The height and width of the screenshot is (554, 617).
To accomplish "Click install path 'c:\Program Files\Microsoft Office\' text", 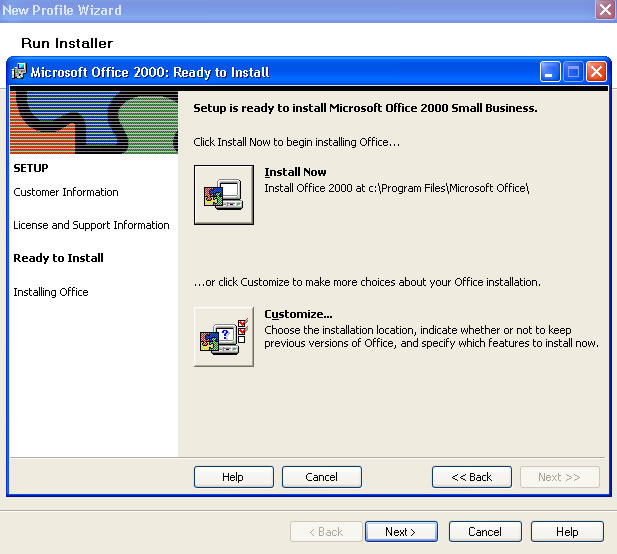I will point(449,188).
